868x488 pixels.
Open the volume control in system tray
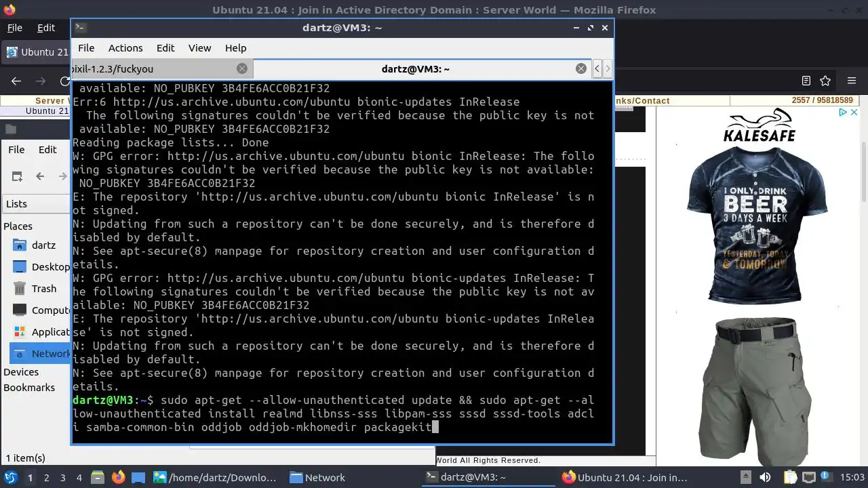[765, 477]
